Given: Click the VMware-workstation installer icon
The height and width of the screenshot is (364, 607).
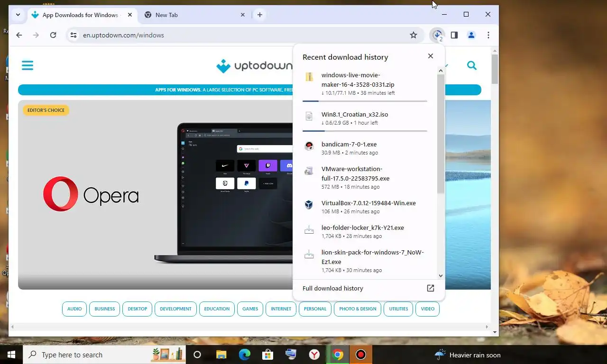Looking at the screenshot, I should 309,171.
